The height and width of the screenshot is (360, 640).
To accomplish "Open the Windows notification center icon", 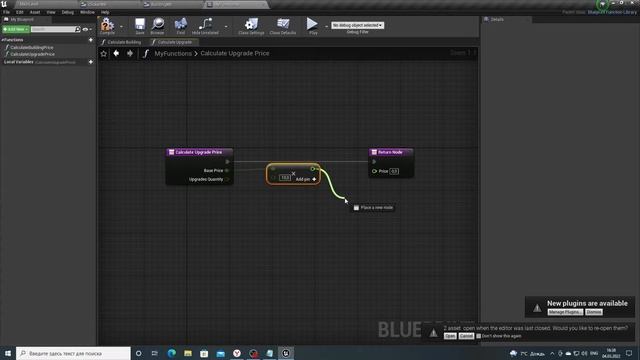I will [629, 353].
